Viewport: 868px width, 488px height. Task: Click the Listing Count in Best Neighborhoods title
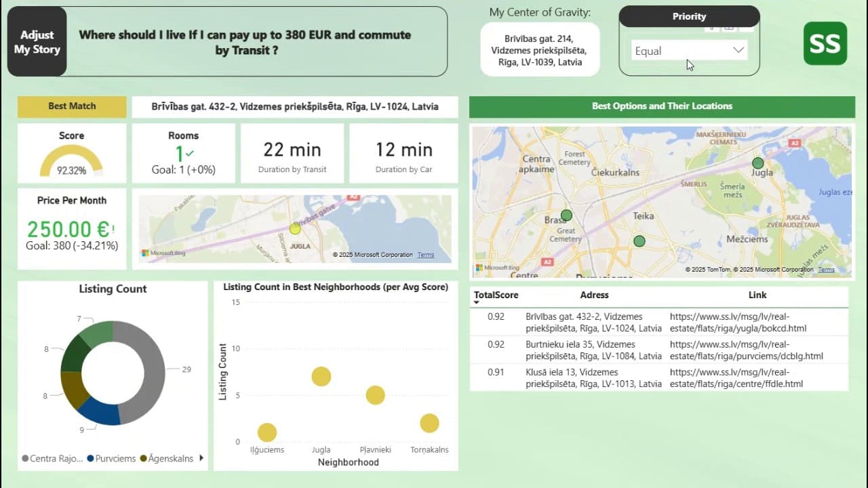coord(336,287)
